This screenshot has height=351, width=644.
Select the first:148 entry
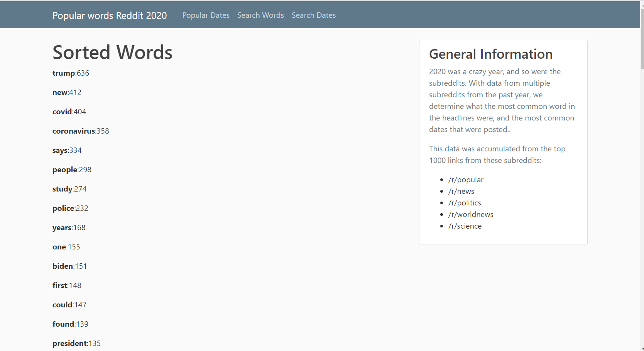click(67, 285)
